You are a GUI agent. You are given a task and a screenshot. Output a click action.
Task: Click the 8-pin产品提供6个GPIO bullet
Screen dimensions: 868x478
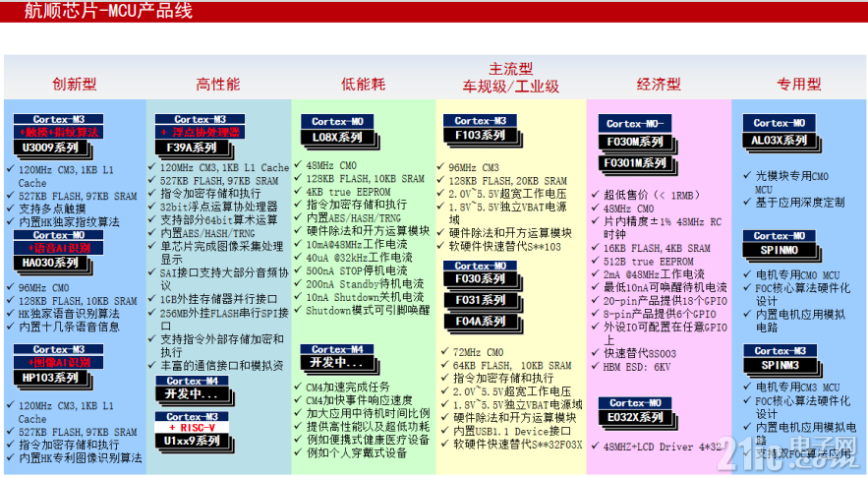click(660, 314)
